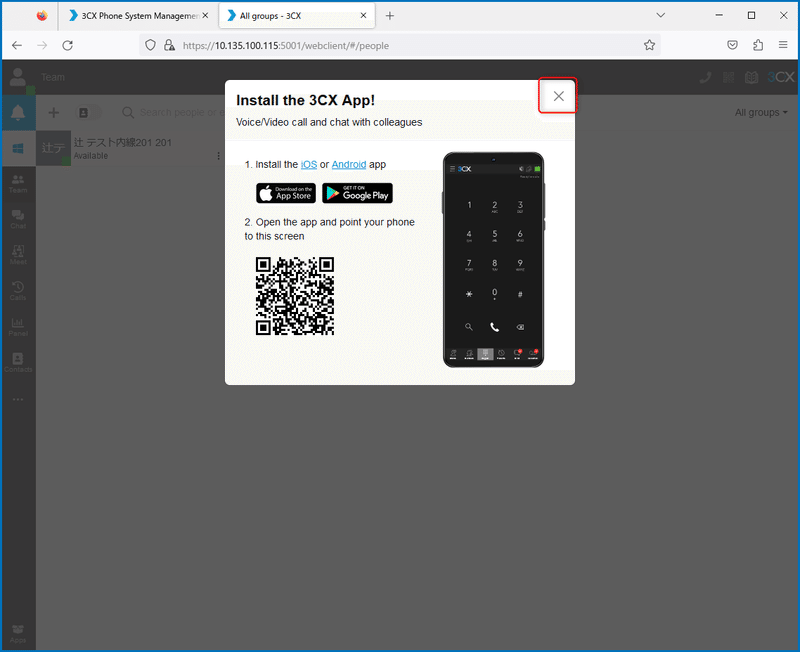Image resolution: width=800 pixels, height=652 pixels.
Task: Click the Firefox View icon
Action: pos(42,16)
